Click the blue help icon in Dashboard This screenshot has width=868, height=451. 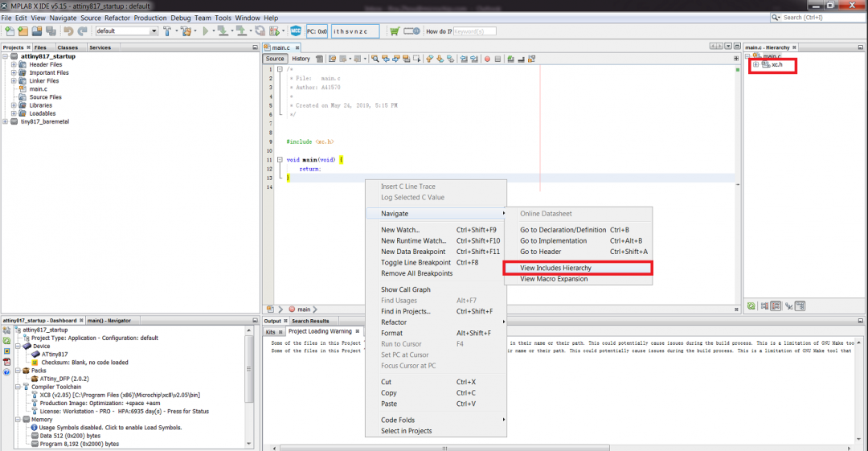pyautogui.click(x=6, y=371)
